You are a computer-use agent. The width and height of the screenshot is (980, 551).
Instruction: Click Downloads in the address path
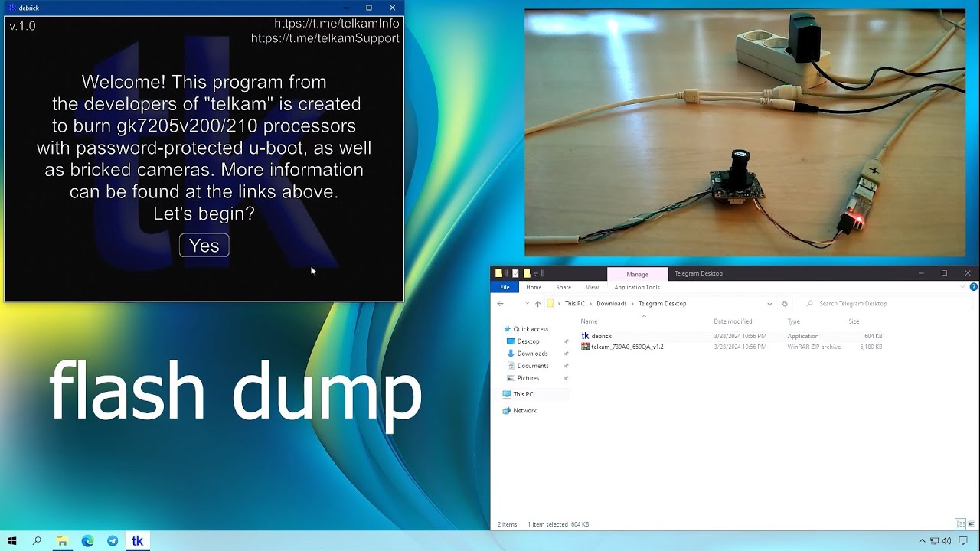(612, 304)
